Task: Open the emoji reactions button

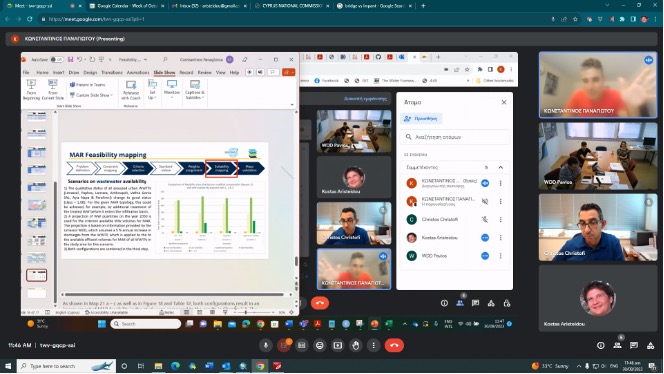Action: [x=320, y=346]
